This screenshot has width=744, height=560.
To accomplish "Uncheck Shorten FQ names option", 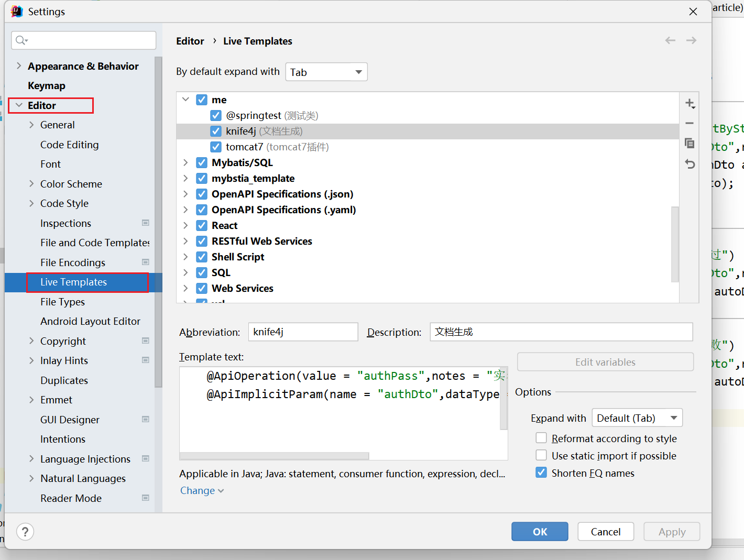I will click(x=541, y=473).
